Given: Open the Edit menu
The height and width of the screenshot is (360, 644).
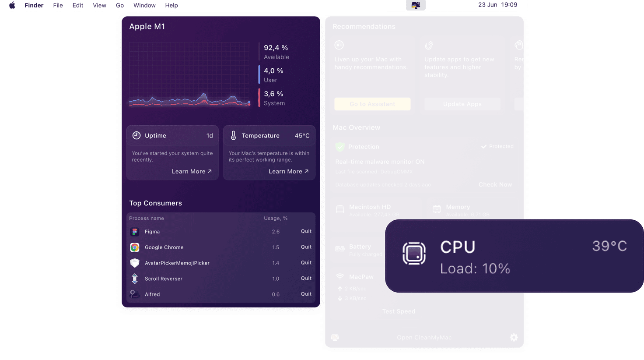Looking at the screenshot, I should pos(78,5).
